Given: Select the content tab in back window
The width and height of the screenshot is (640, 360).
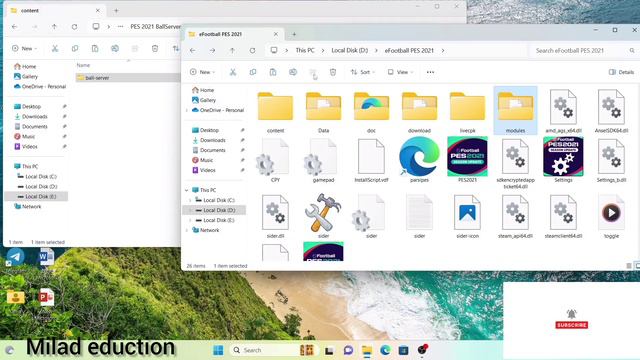Looking at the screenshot, I should (56, 11).
